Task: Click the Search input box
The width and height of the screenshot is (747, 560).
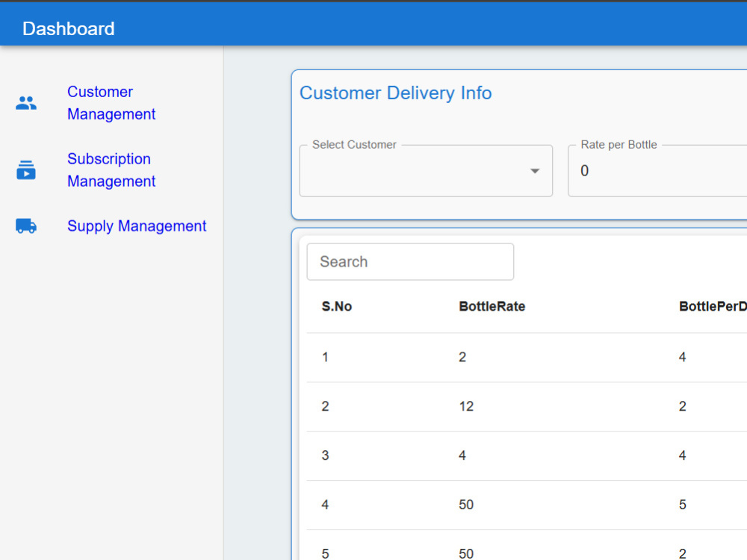Action: click(410, 262)
